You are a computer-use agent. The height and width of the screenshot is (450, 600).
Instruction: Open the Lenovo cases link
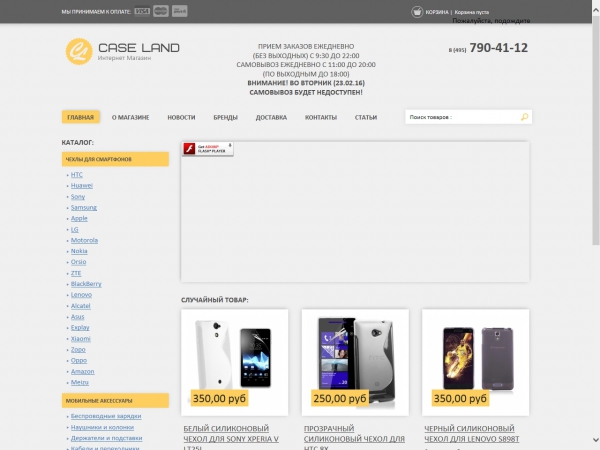point(81,295)
